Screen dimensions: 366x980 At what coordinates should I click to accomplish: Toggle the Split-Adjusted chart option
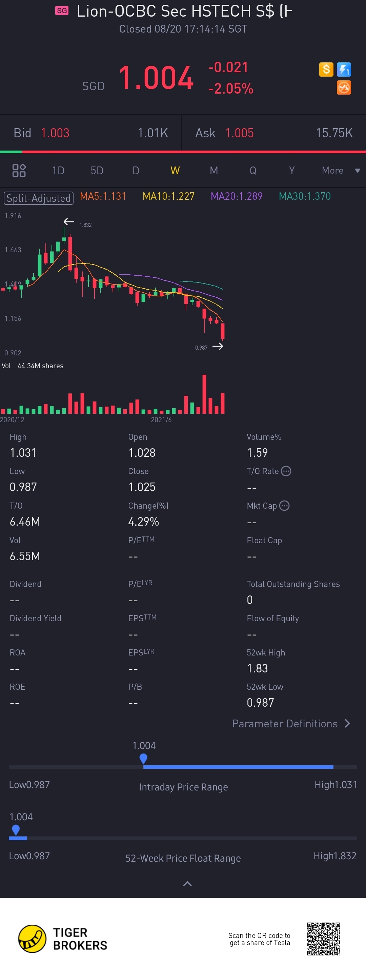click(x=38, y=198)
